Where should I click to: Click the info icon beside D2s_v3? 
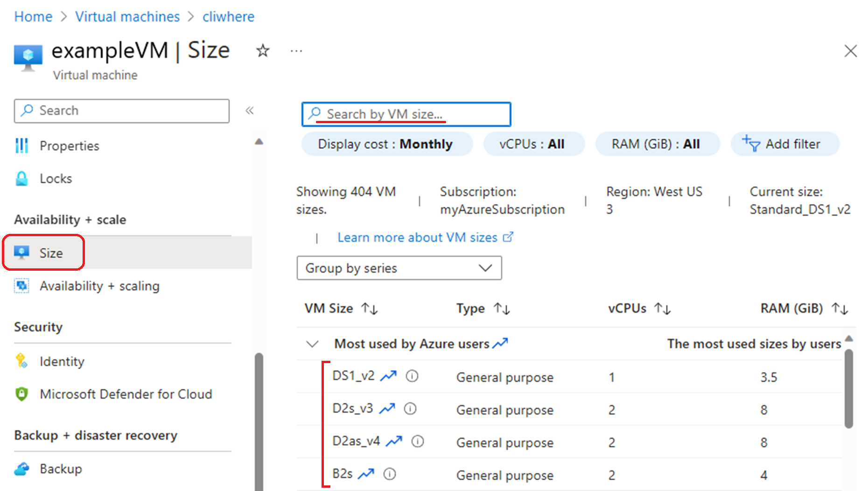(410, 409)
